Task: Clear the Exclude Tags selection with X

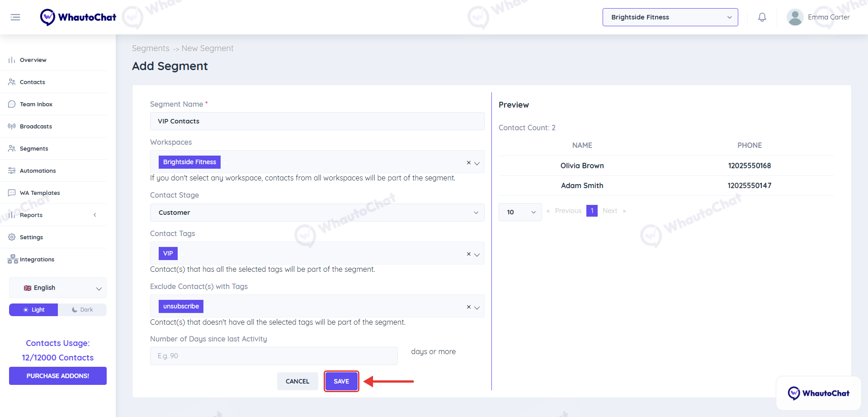Action: click(469, 307)
